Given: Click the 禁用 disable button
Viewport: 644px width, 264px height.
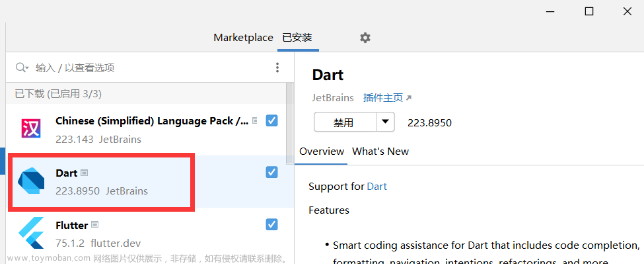Looking at the screenshot, I should [x=345, y=122].
